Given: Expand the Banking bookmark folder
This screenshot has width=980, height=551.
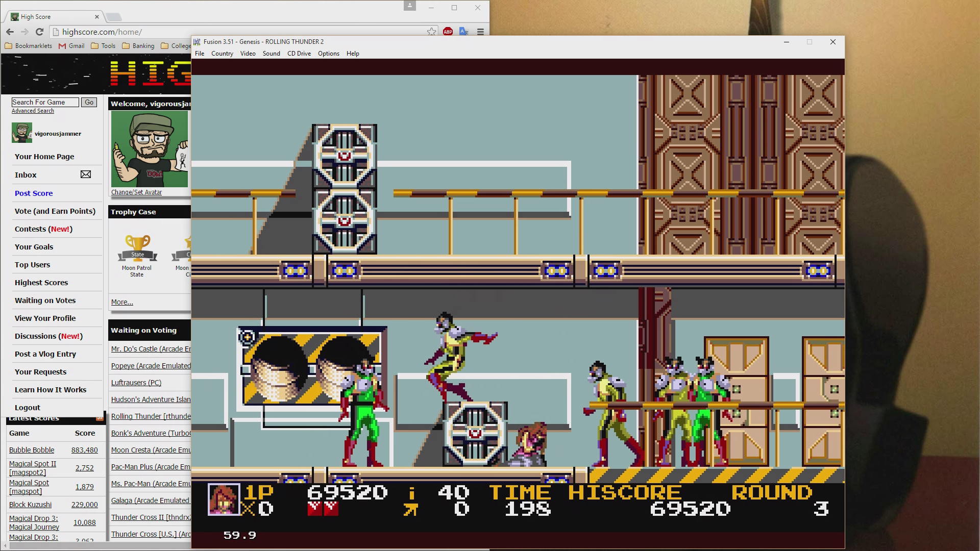Looking at the screenshot, I should point(138,46).
